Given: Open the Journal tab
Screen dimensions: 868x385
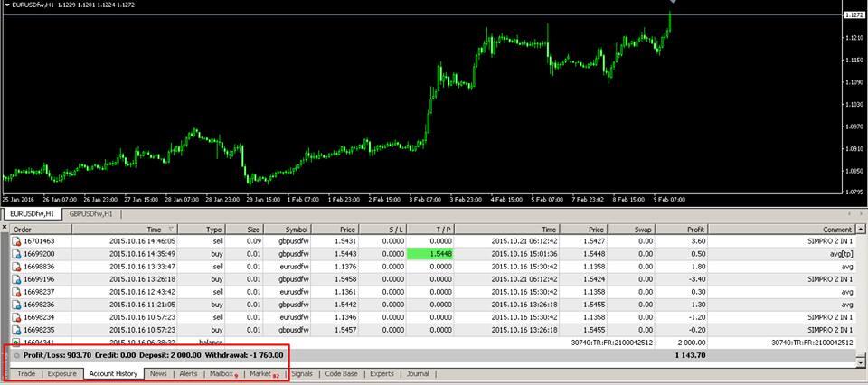Looking at the screenshot, I should point(418,374).
